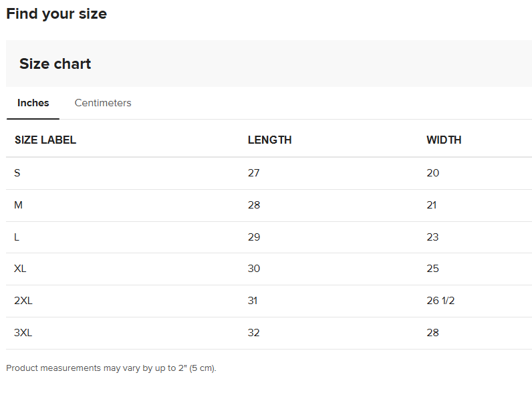Select the XL size row label
Viewport: 532px width, 399px height.
point(20,269)
